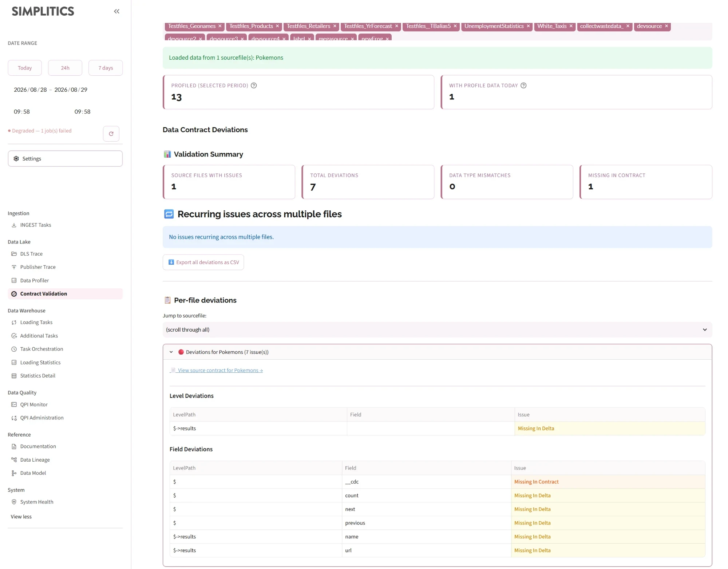
Task: Remove the UnemploymentStatistics tag
Action: 528,26
